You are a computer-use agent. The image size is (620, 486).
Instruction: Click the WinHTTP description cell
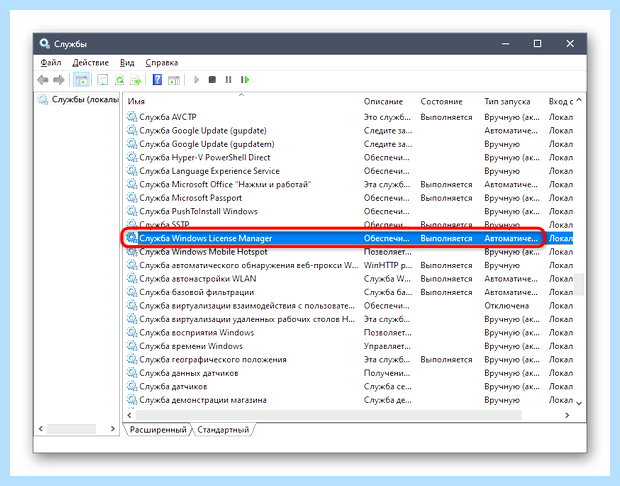[x=388, y=265]
